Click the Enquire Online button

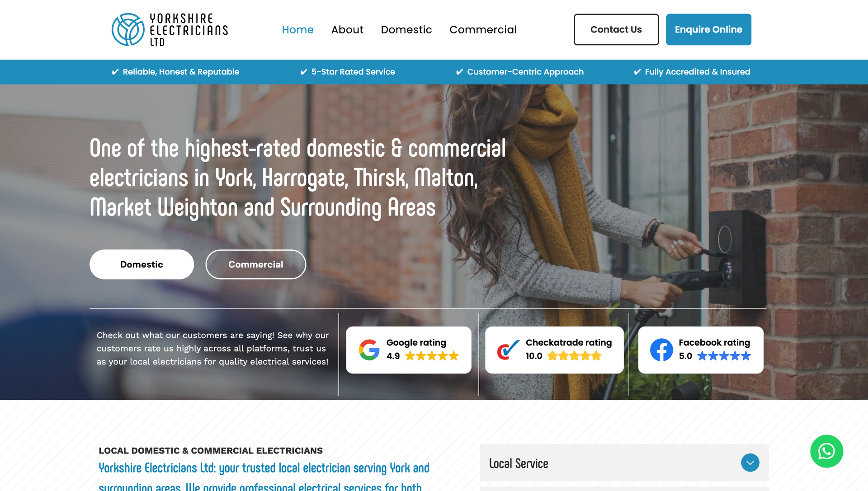(708, 29)
